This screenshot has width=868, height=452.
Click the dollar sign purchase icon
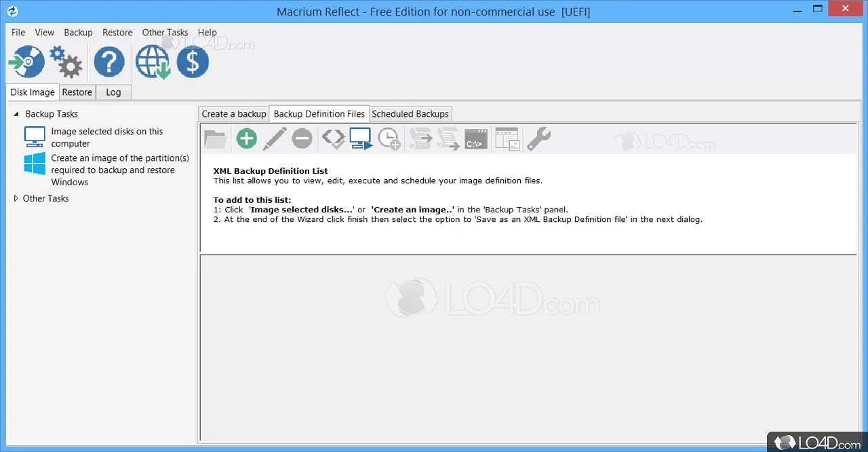(193, 62)
